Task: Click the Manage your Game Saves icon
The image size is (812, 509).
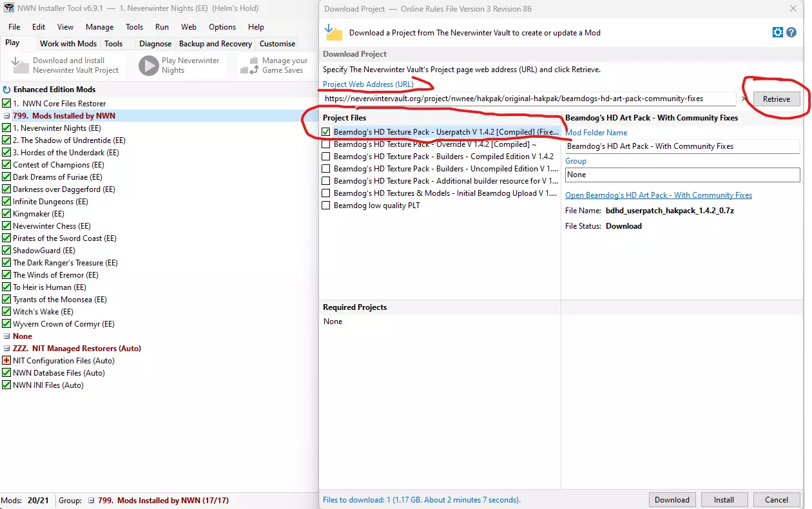Action: pos(249,65)
